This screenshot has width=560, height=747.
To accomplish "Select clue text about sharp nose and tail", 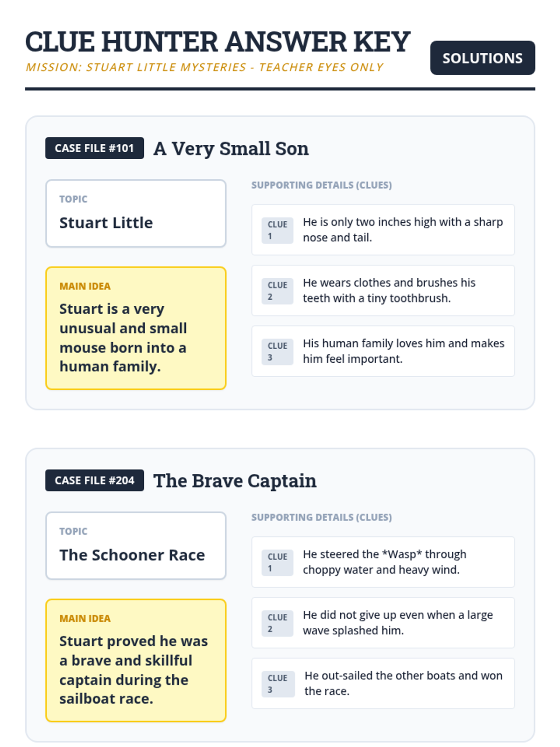I will click(x=403, y=230).
